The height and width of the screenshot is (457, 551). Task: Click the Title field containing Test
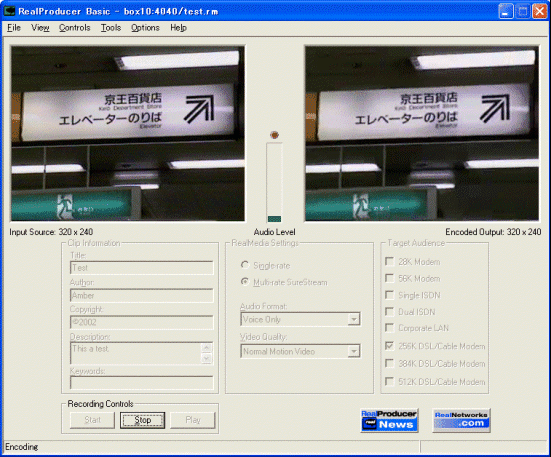click(142, 268)
